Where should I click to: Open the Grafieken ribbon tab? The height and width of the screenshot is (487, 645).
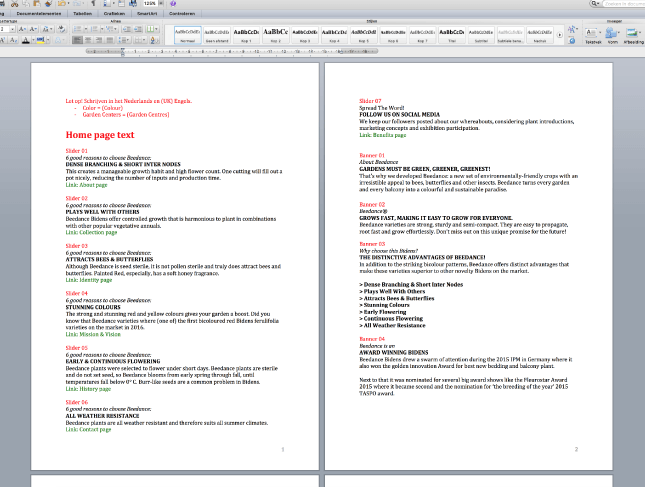114,14
